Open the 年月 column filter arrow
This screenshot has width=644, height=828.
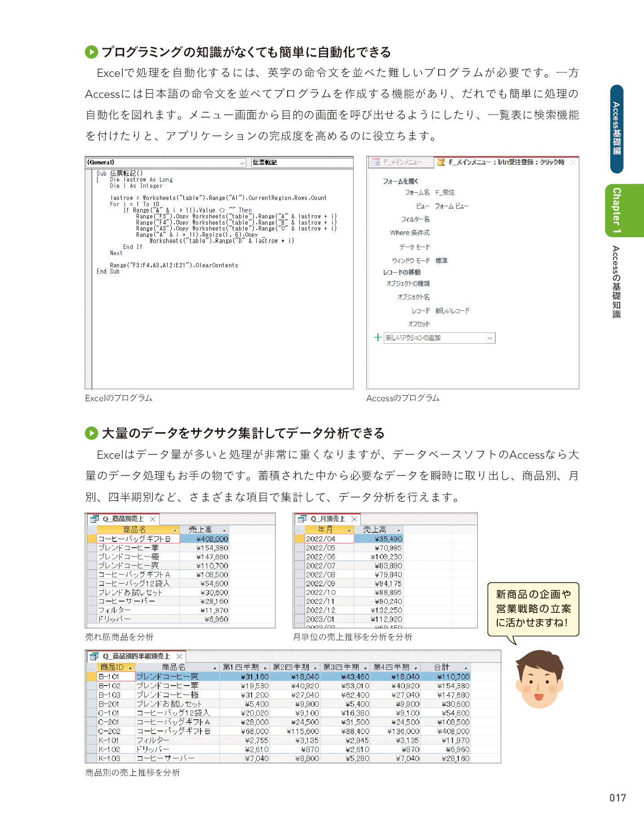pyautogui.click(x=349, y=530)
